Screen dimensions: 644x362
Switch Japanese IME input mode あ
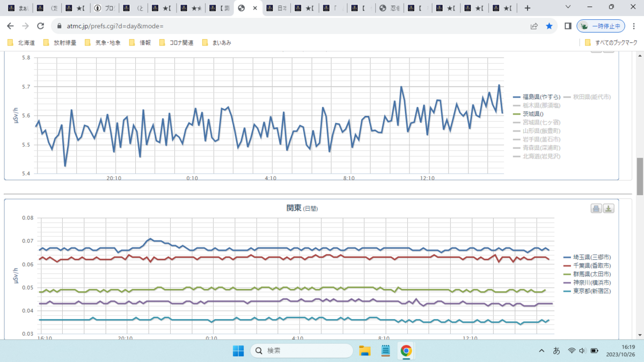pos(557,351)
